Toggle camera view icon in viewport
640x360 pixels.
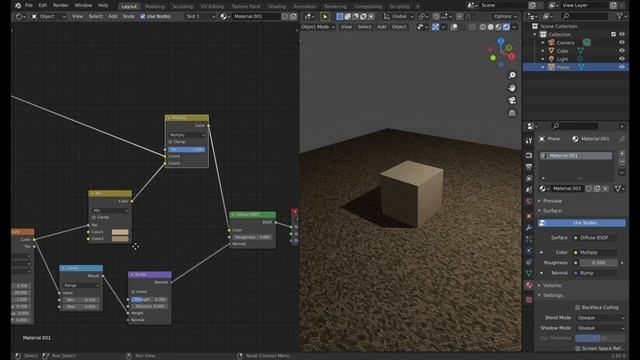pos(512,100)
